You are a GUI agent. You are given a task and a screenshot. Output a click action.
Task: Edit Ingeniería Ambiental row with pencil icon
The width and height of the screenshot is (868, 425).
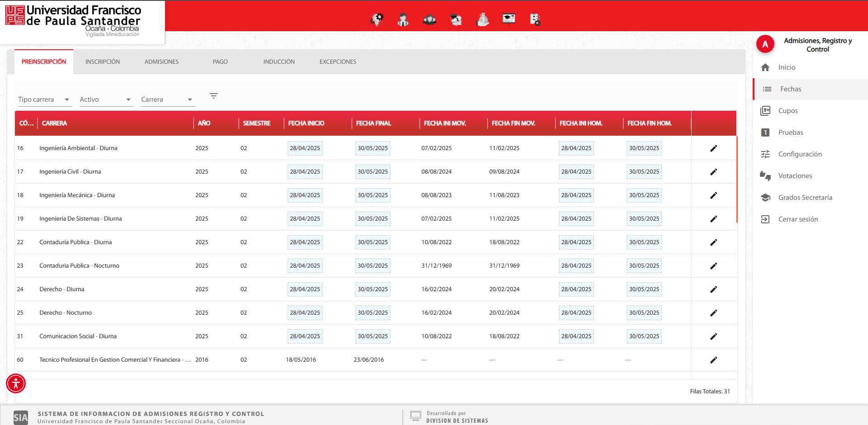pyautogui.click(x=713, y=148)
